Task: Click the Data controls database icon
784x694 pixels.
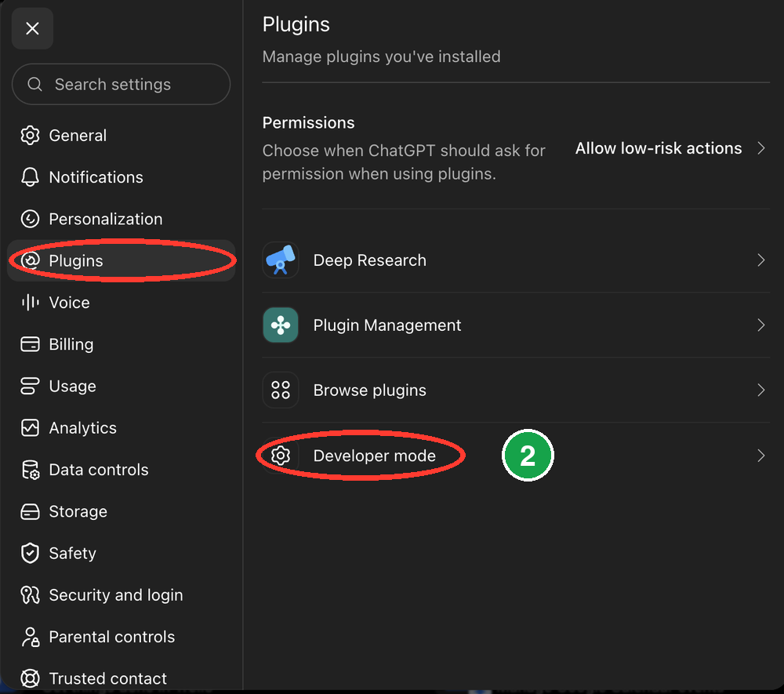Action: [x=30, y=470]
